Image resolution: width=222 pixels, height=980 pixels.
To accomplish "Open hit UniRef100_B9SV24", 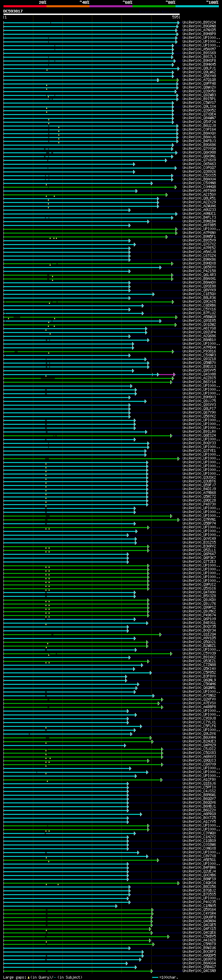I will (199, 23).
